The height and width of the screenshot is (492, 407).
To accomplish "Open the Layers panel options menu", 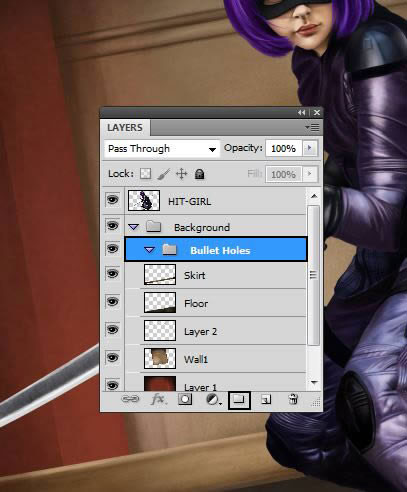I will 313,127.
